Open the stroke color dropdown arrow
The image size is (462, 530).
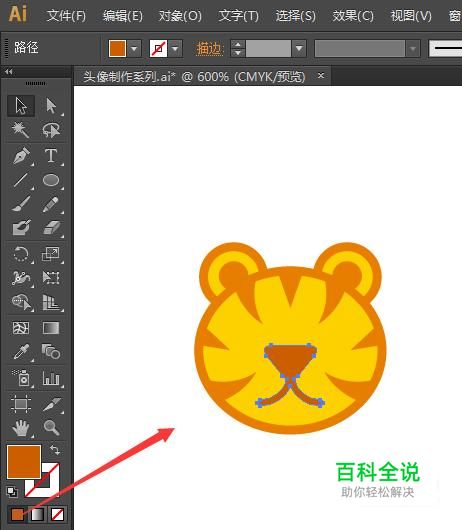(x=175, y=49)
